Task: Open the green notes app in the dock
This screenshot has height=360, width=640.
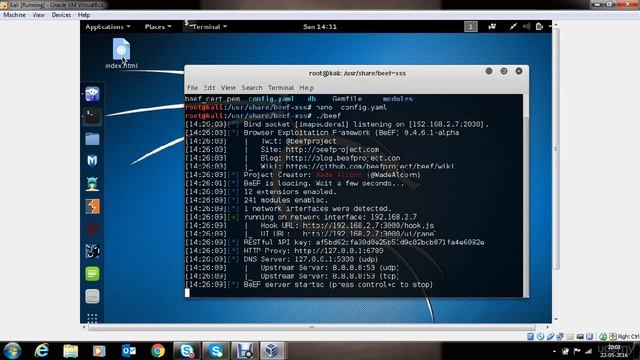Action: 92,273
